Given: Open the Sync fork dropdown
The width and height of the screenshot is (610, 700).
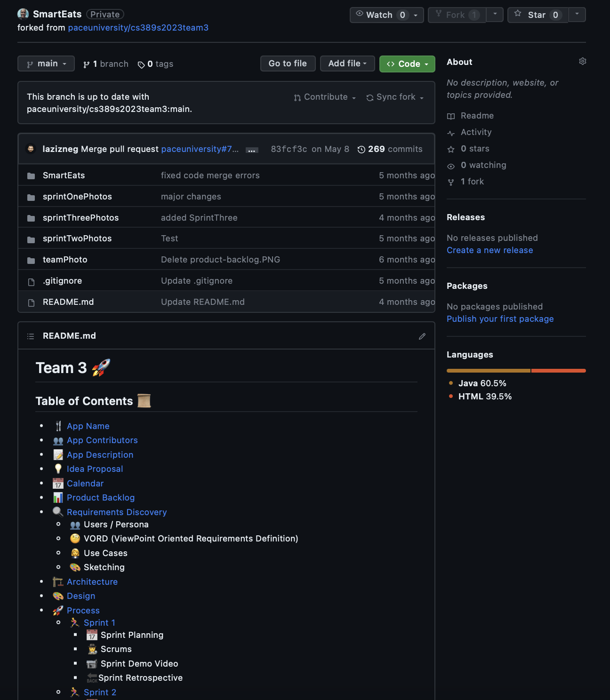Looking at the screenshot, I should tap(395, 97).
